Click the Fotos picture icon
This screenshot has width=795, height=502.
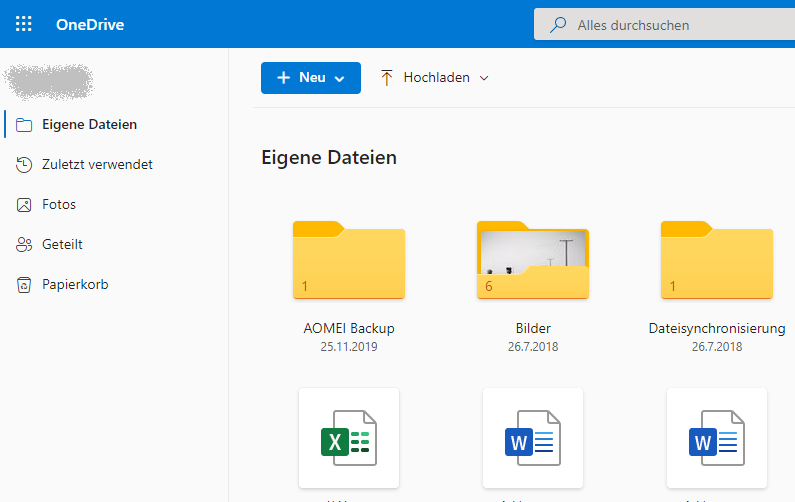coord(24,204)
